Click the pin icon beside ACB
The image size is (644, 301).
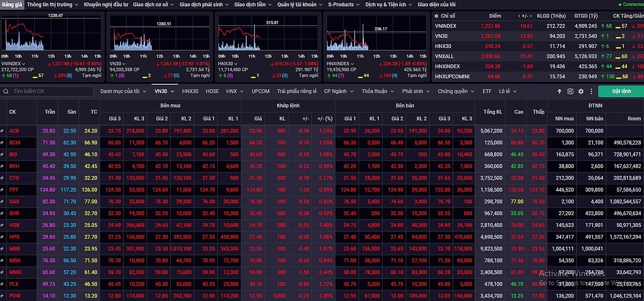click(x=3, y=131)
